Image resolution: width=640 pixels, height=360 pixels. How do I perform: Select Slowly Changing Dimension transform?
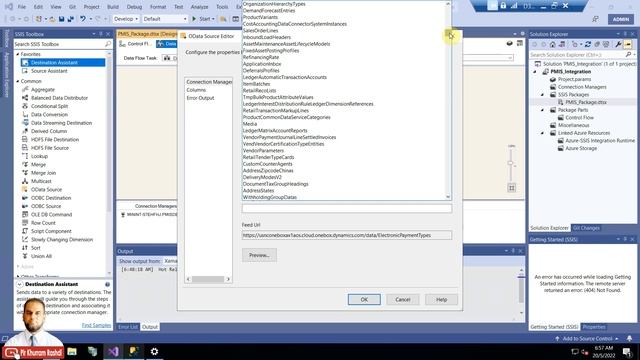(62, 240)
